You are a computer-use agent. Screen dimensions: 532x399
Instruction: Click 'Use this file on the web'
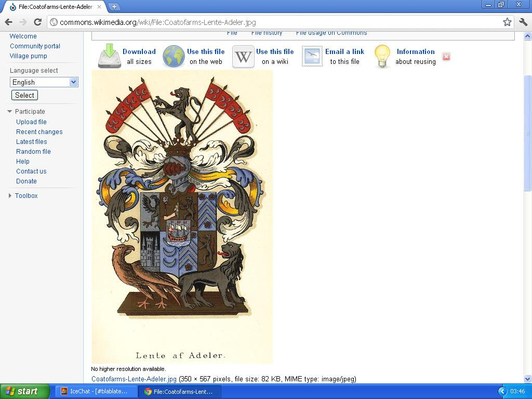coord(206,56)
